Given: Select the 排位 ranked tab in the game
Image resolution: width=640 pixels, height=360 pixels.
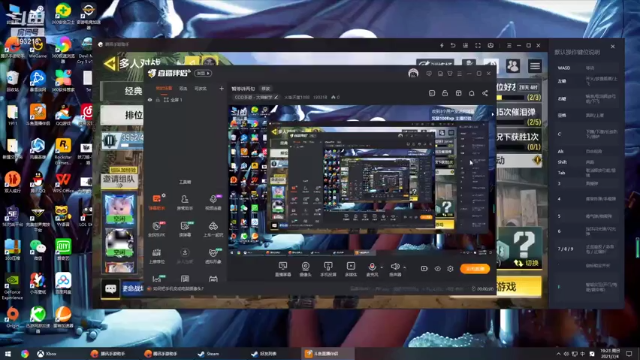Looking at the screenshot, I should (122, 115).
